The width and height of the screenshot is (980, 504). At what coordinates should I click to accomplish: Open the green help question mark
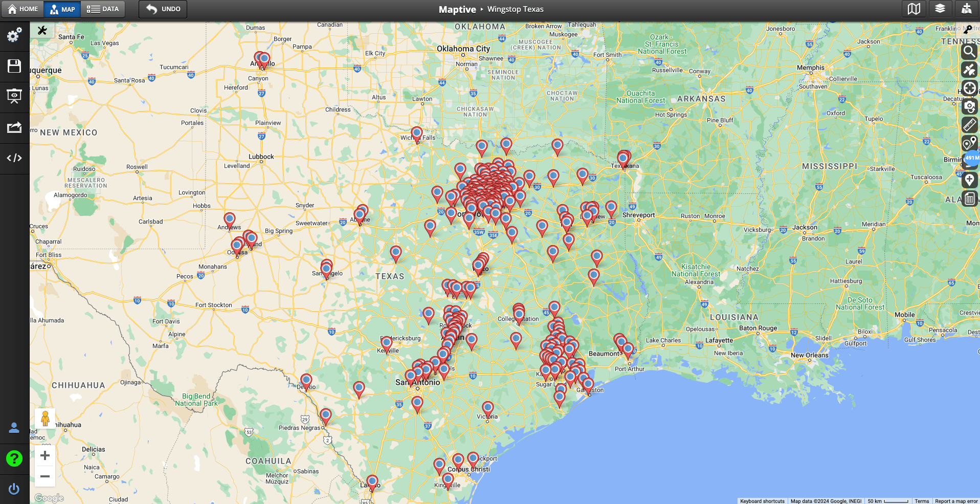(x=14, y=458)
